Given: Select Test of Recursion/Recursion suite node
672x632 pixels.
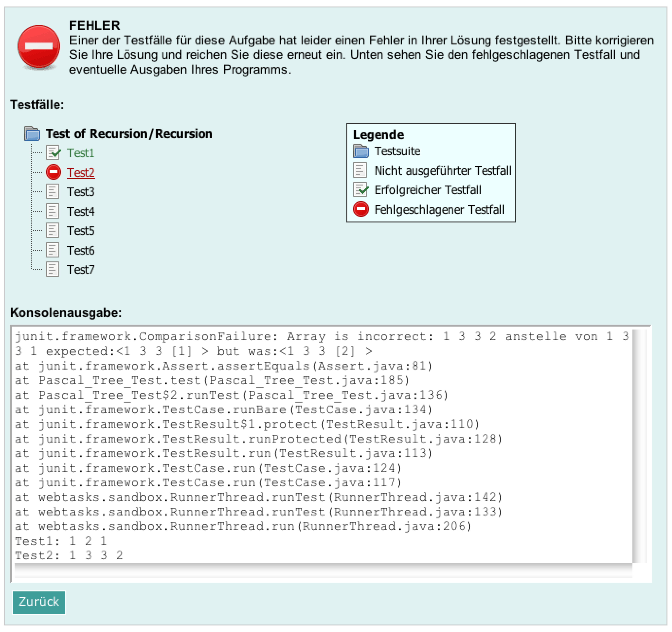Looking at the screenshot, I should pyautogui.click(x=129, y=134).
